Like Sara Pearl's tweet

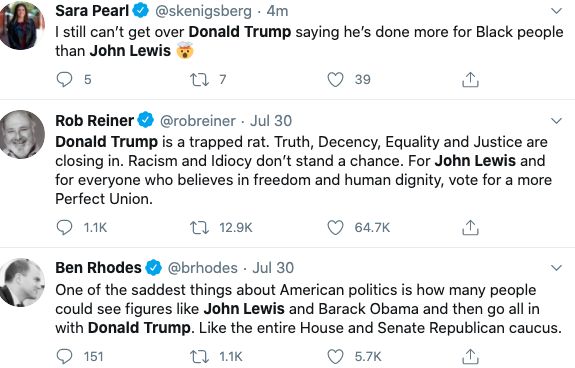(x=335, y=80)
